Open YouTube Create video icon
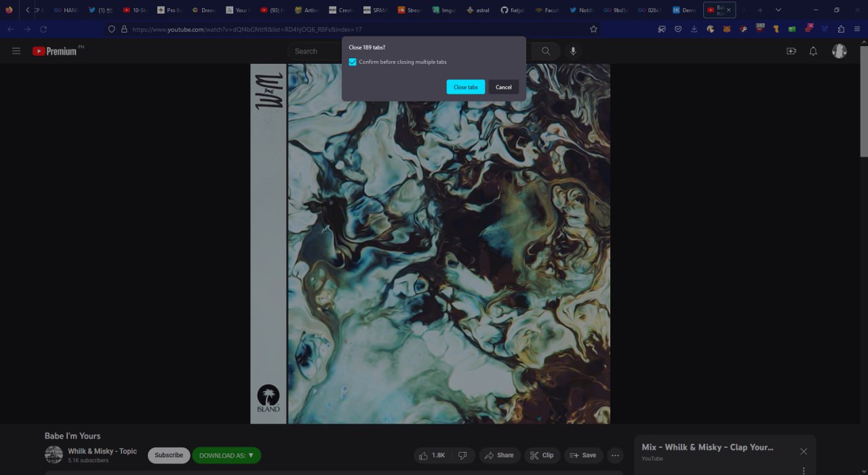The width and height of the screenshot is (868, 475). point(791,51)
